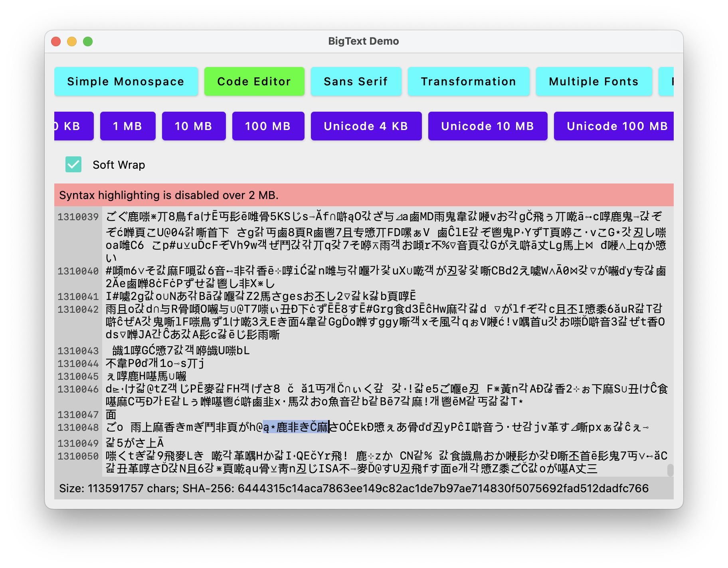
Task: Click the vertical scrollbar thumb in editor
Action: 670,470
